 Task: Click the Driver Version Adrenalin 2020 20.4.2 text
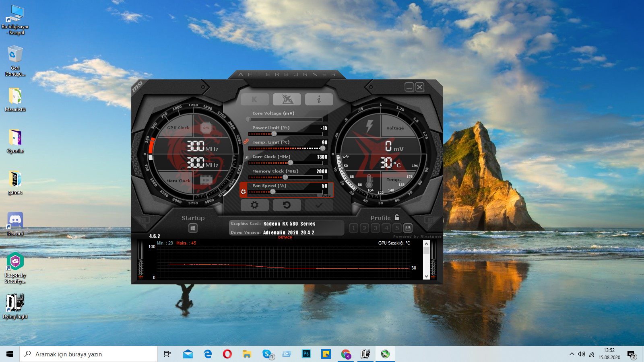click(x=289, y=232)
